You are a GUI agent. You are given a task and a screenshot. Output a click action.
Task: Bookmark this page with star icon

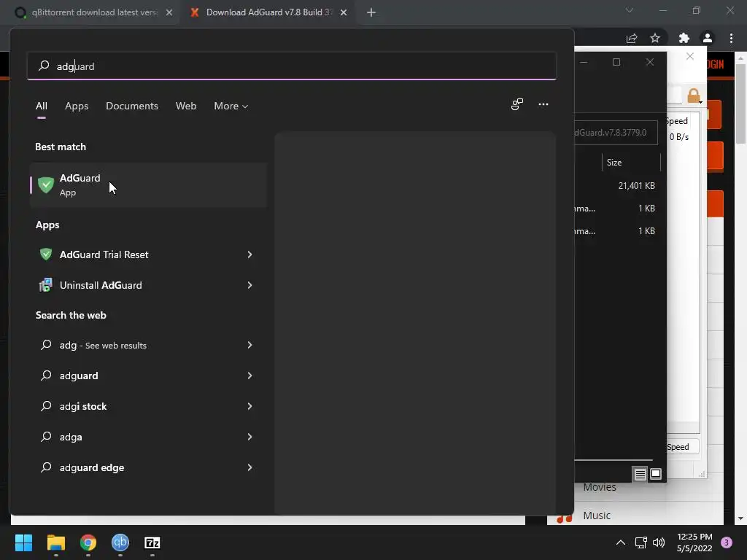pyautogui.click(x=655, y=38)
